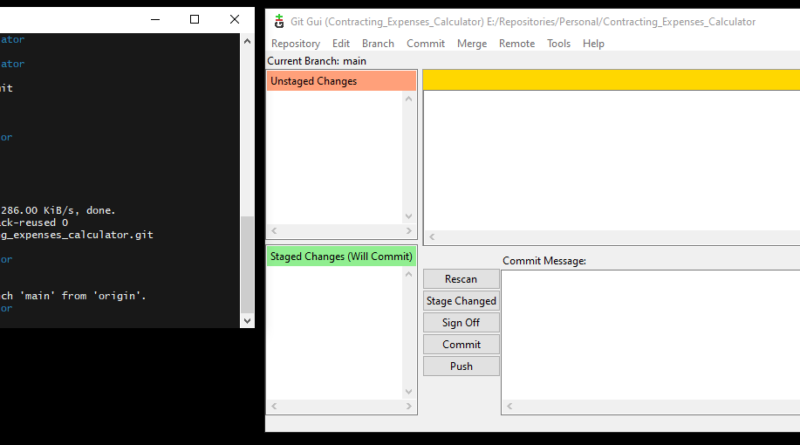Select the Staged Changes (Will Commit) header
The width and height of the screenshot is (800, 445).
click(x=341, y=257)
